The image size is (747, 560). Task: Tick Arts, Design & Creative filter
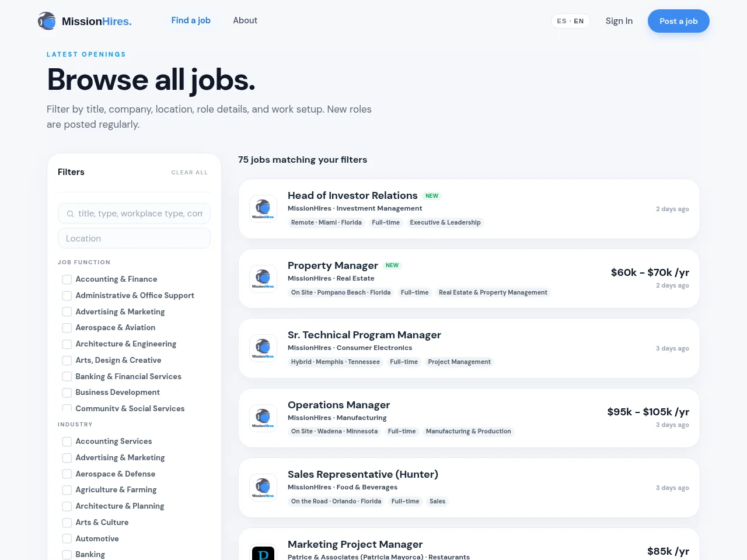[67, 360]
